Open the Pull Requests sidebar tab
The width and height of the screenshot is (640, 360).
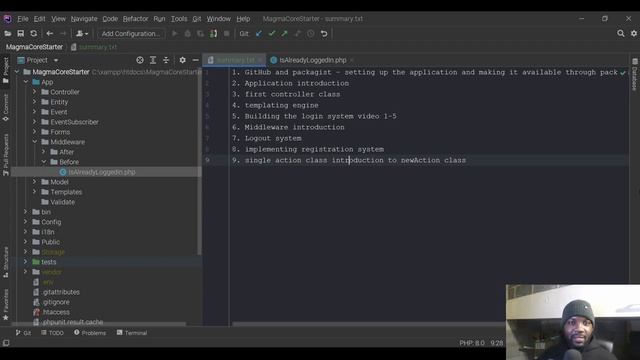[6, 155]
